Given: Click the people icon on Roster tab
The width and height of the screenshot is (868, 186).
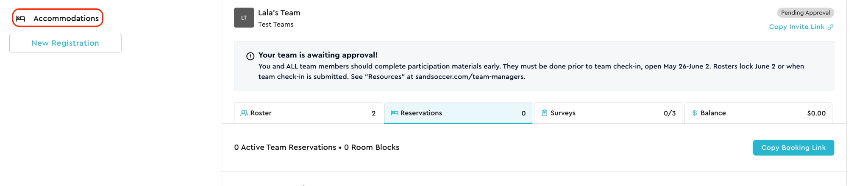Looking at the screenshot, I should (244, 113).
